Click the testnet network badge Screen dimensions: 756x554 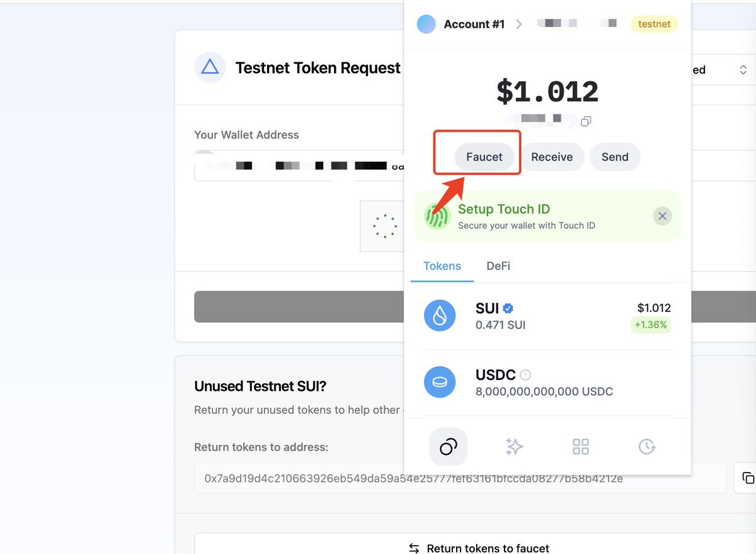(x=655, y=24)
